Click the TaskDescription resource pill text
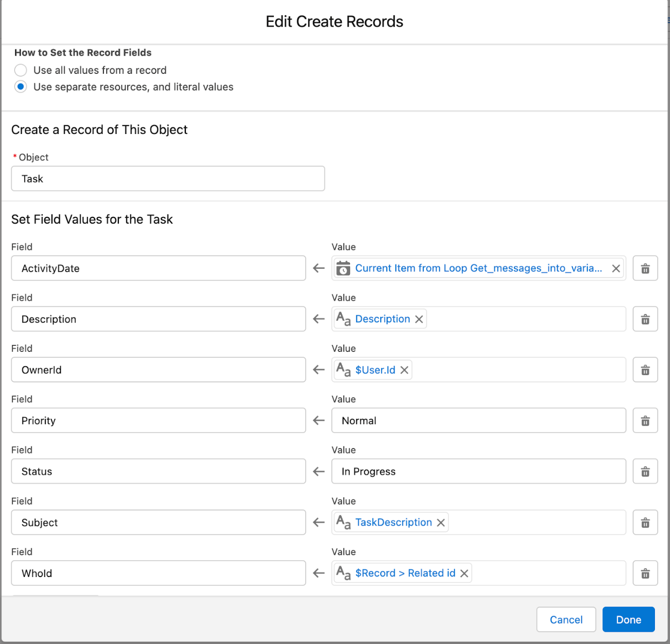Image resolution: width=670 pixels, height=644 pixels. (394, 523)
